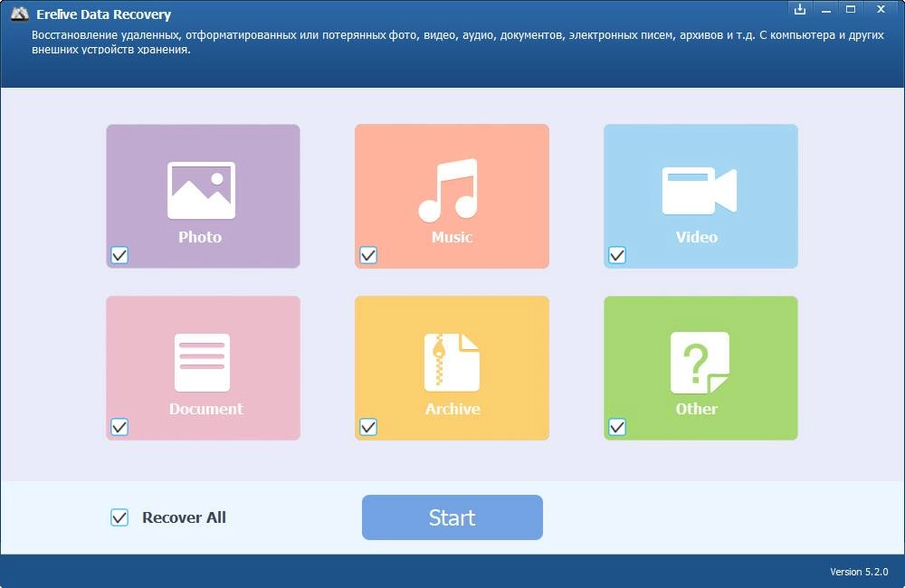Click the Video label text

pos(697,237)
